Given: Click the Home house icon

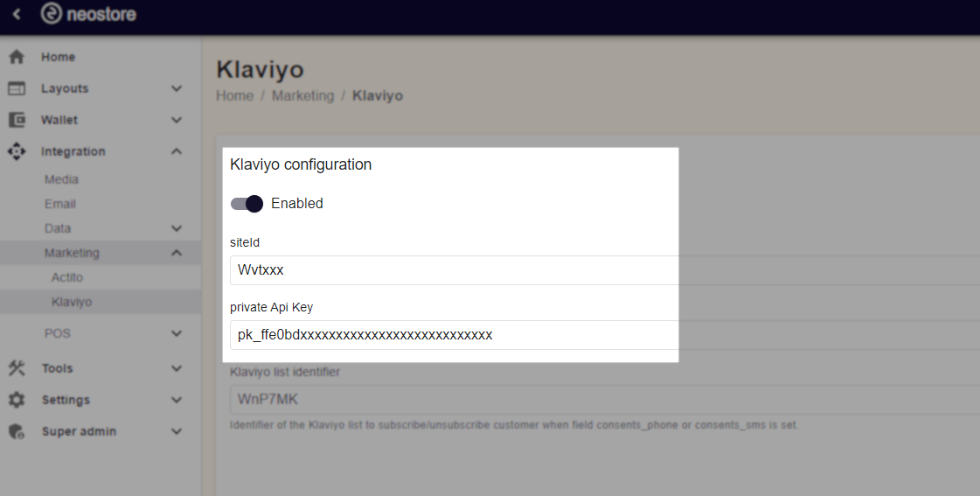Looking at the screenshot, I should click(x=16, y=57).
